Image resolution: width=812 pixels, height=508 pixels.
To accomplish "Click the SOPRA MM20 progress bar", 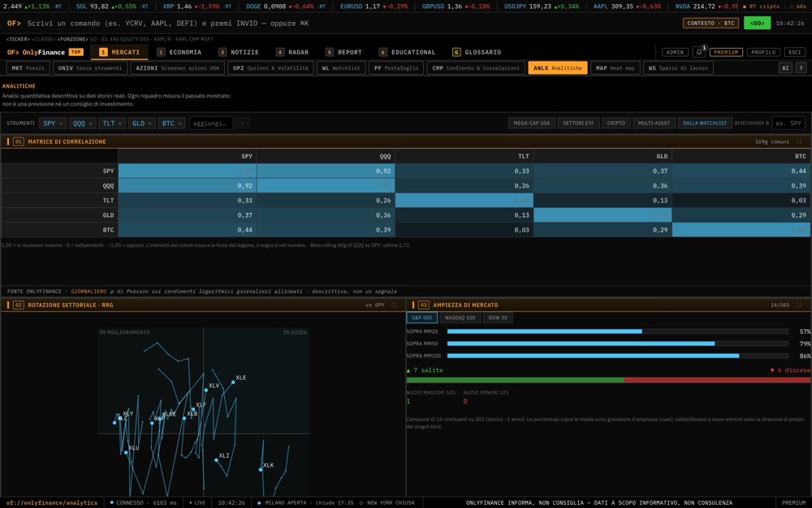I will (x=617, y=332).
